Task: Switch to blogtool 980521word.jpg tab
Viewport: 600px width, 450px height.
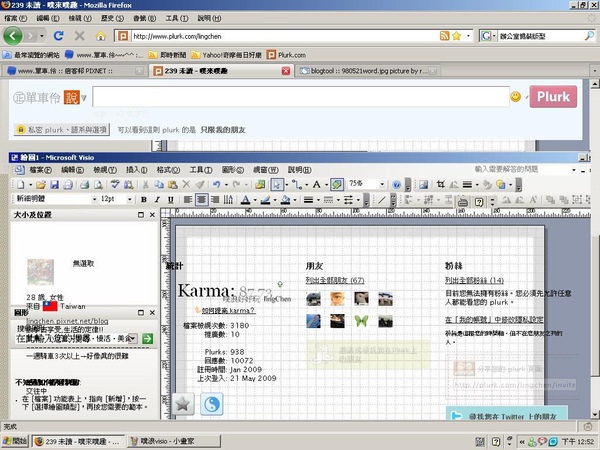Action: 367,71
